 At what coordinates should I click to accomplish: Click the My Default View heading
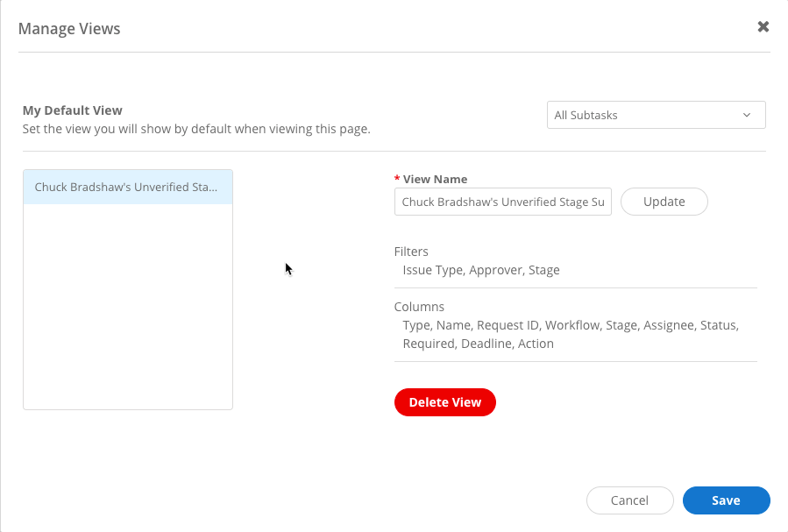72,110
